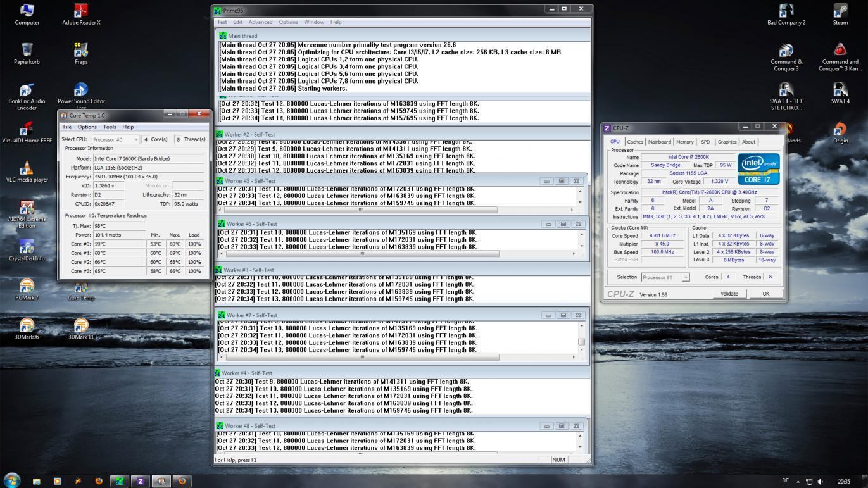The height and width of the screenshot is (488, 868).
Task: Launch the Fraps desktop shortcut
Action: 81,53
